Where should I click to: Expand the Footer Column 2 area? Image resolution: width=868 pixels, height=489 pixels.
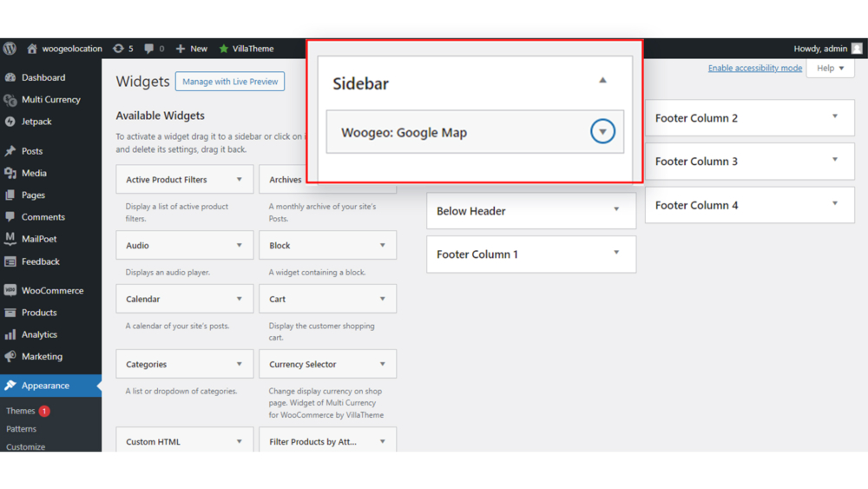pyautogui.click(x=835, y=117)
